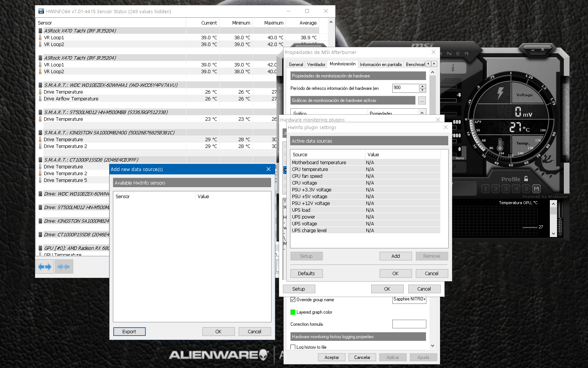Close the Add new data source dialog

point(269,169)
